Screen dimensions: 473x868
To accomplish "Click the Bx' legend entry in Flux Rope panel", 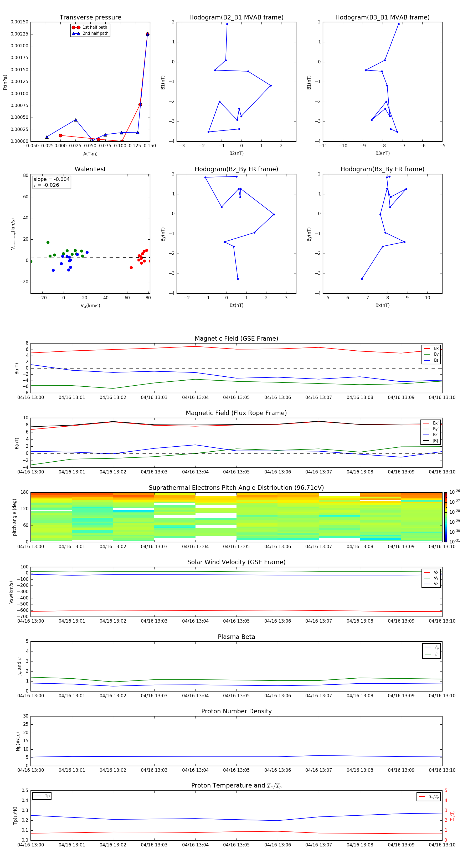I will 431,423.
